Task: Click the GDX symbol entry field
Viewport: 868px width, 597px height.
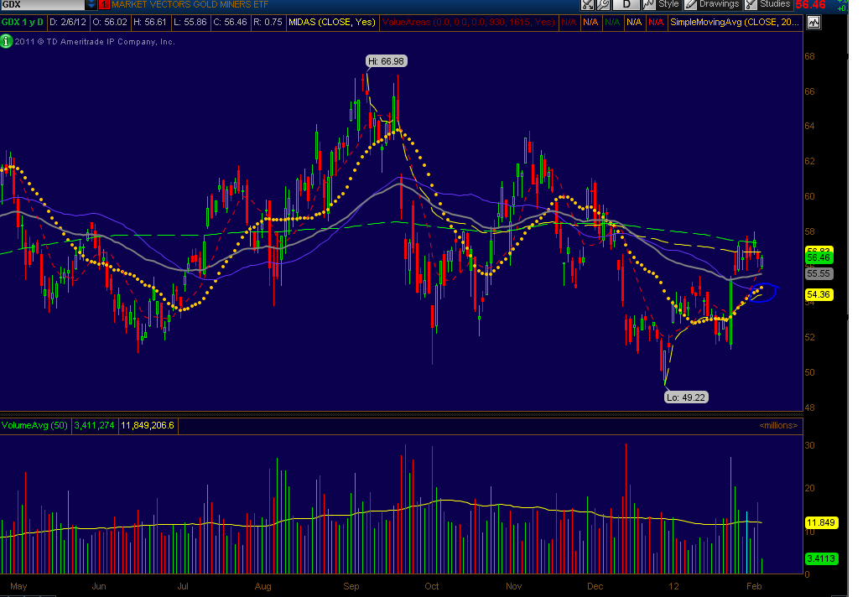Action: pyautogui.click(x=43, y=4)
